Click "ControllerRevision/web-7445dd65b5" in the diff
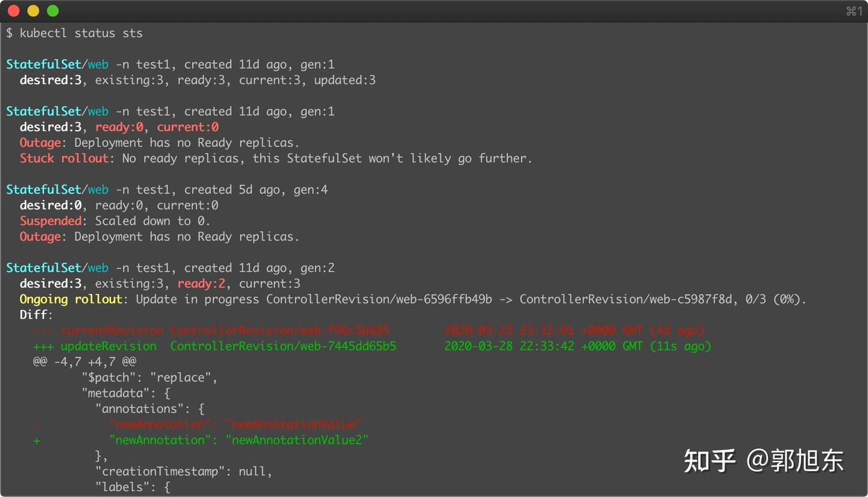The height and width of the screenshot is (497, 868). click(x=283, y=346)
